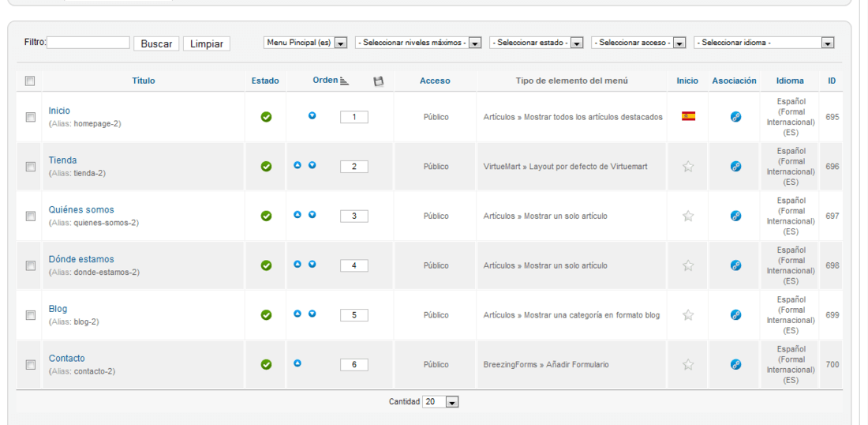Open association link icon for Blog
This screenshot has width=868, height=425.
735,314
